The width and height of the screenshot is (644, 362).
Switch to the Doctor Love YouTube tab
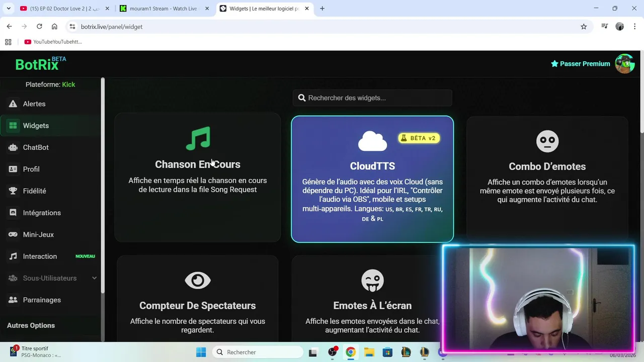(x=65, y=9)
